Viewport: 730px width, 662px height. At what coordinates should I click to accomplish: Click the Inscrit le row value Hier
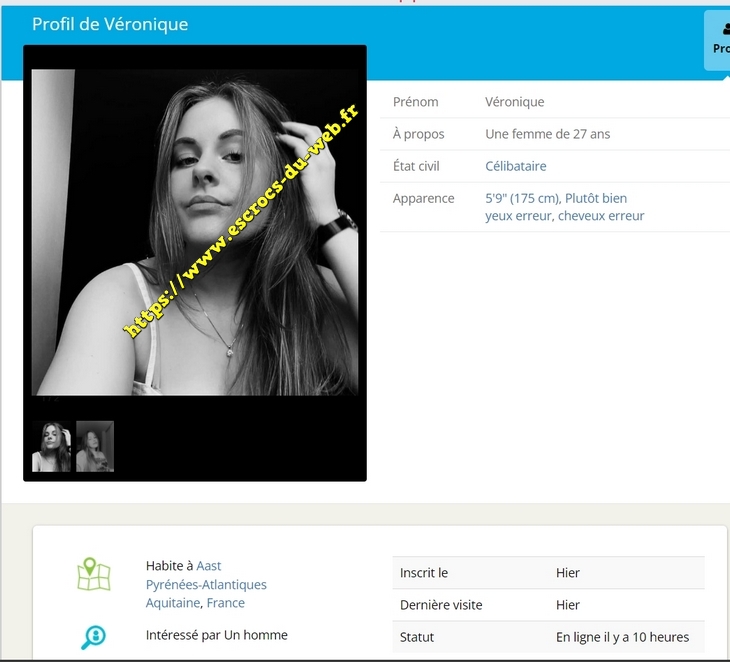point(568,573)
